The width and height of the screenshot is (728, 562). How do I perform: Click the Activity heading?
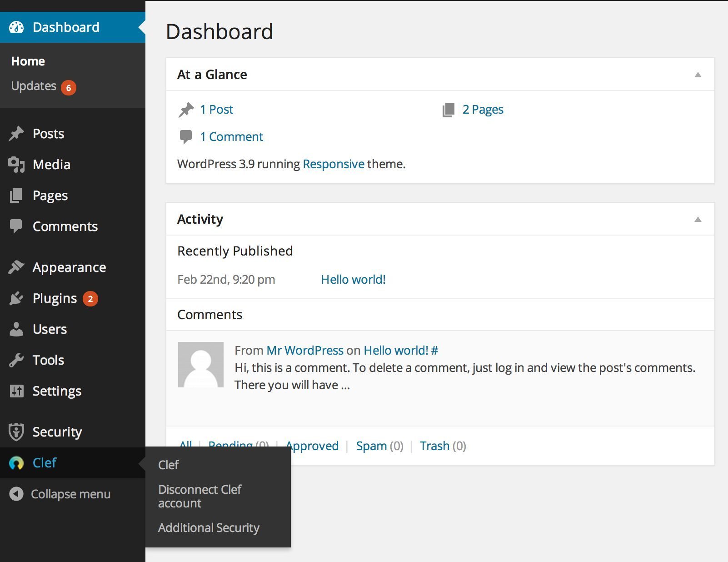tap(200, 219)
